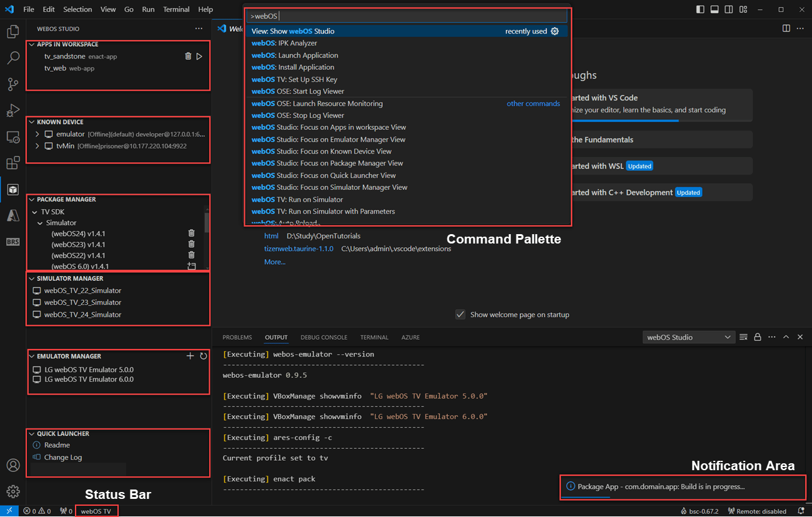This screenshot has width=812, height=517.
Task: Open notifications bell in status bar
Action: [801, 511]
